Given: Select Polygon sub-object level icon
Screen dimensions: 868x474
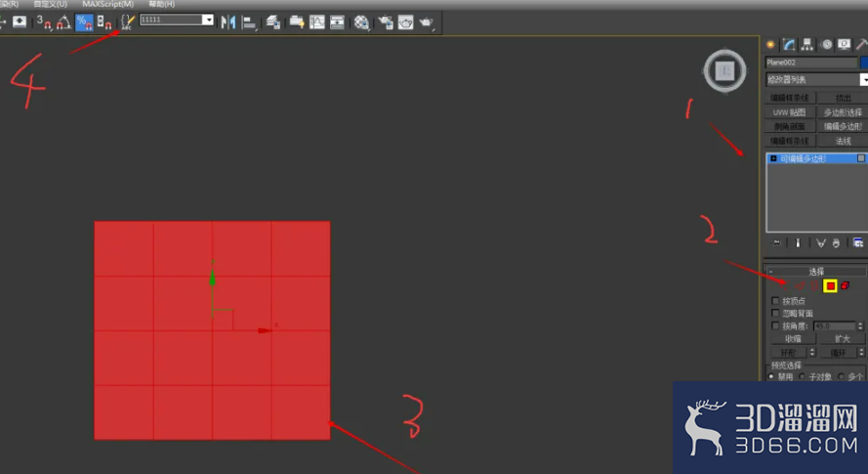Looking at the screenshot, I should (x=830, y=285).
